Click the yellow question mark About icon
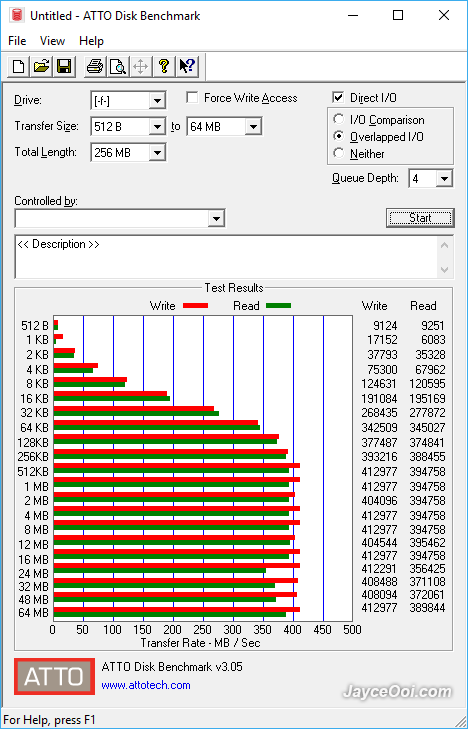Viewport: 468px width, 729px height. 164,66
